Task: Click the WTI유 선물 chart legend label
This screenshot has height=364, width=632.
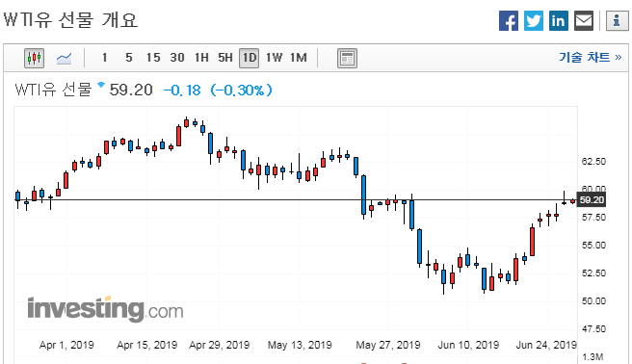Action: [54, 90]
